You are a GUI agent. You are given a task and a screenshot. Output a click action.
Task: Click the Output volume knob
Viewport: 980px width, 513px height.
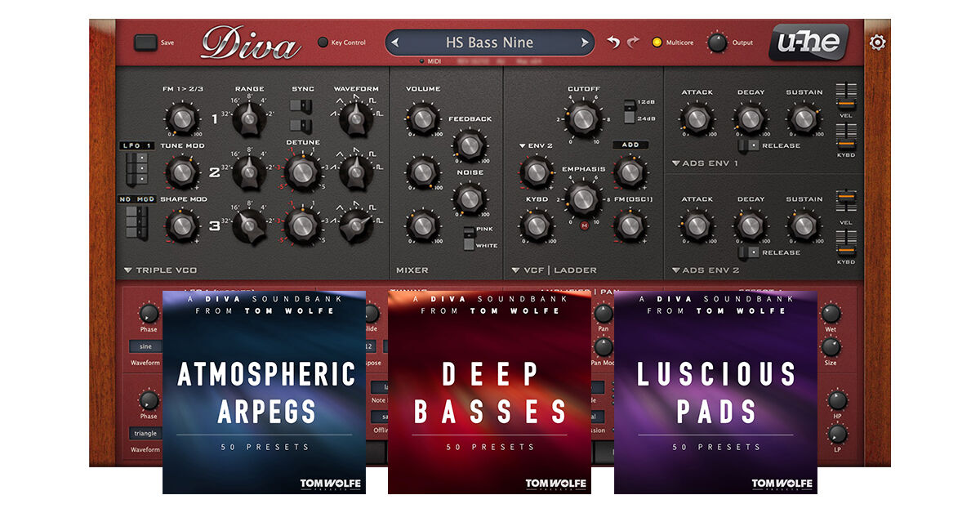point(717,42)
